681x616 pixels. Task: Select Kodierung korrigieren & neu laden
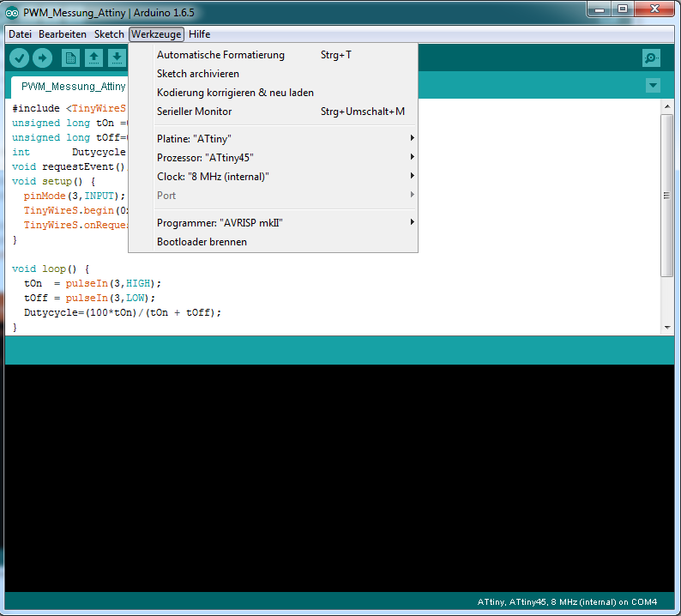[274, 93]
